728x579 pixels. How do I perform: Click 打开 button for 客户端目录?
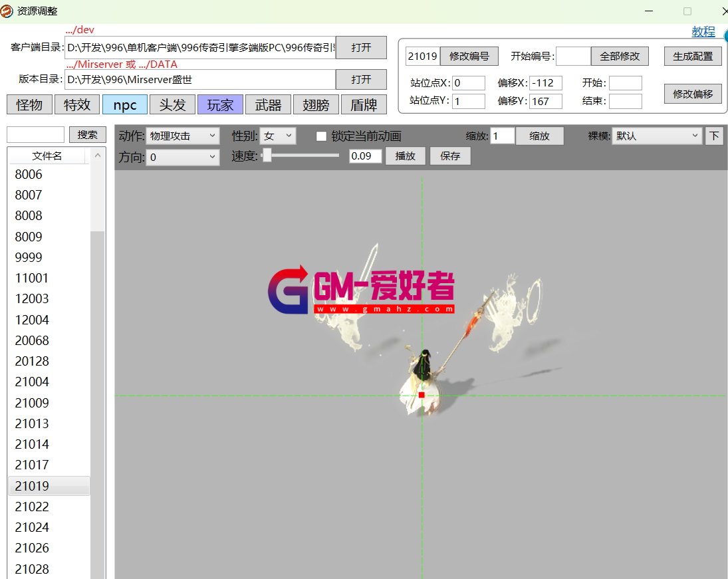[x=361, y=47]
